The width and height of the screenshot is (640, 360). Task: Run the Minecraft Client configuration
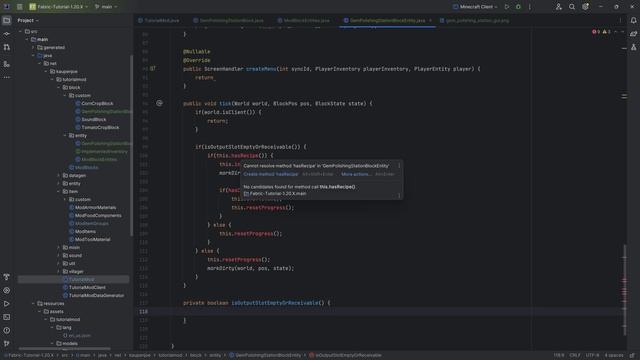[507, 7]
